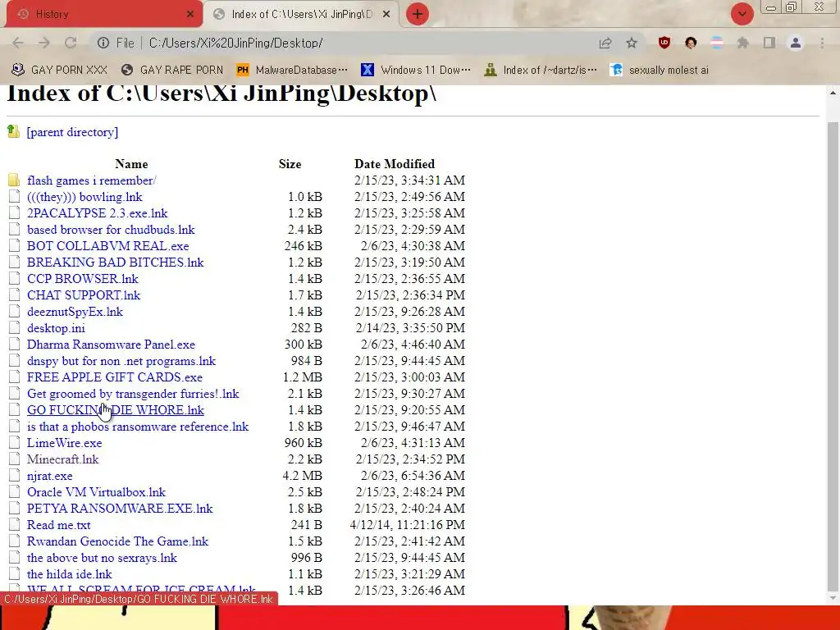Open the uBlock Origin extension

(664, 43)
